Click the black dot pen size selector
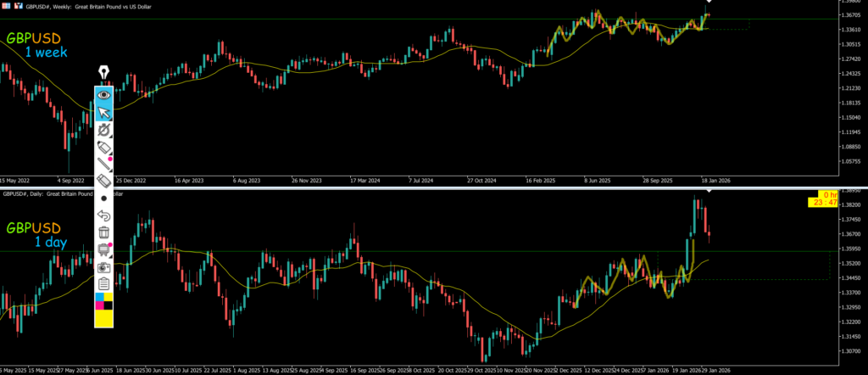This screenshot has width=868, height=375. click(x=104, y=198)
